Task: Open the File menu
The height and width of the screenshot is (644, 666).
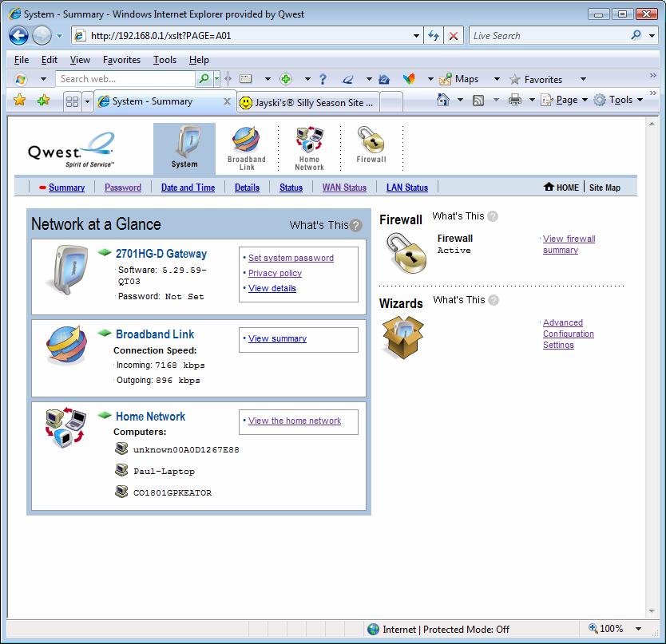Action: click(22, 60)
